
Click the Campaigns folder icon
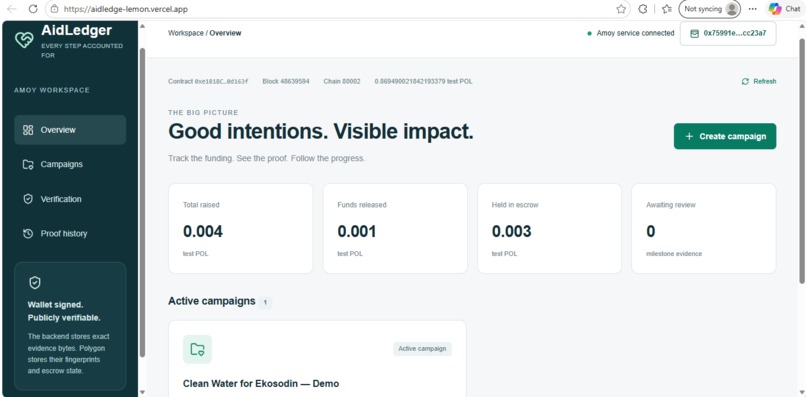pyautogui.click(x=28, y=165)
